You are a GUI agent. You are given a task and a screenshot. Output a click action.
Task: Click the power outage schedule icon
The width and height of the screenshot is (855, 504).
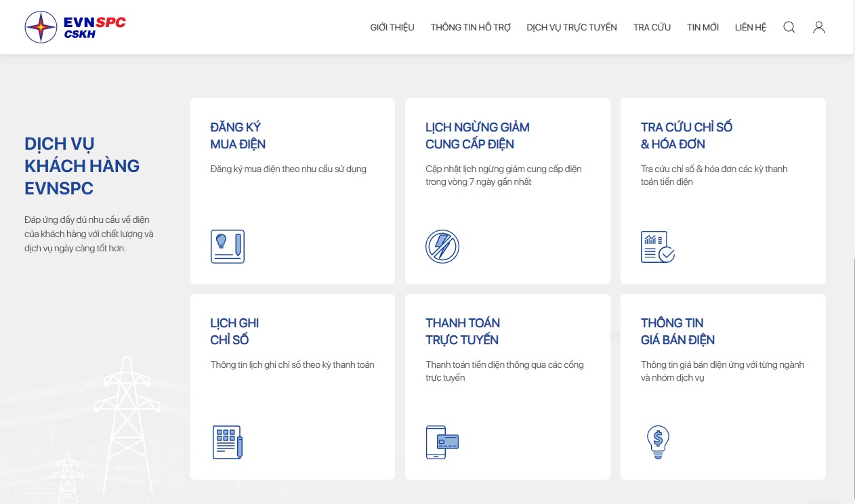point(442,247)
